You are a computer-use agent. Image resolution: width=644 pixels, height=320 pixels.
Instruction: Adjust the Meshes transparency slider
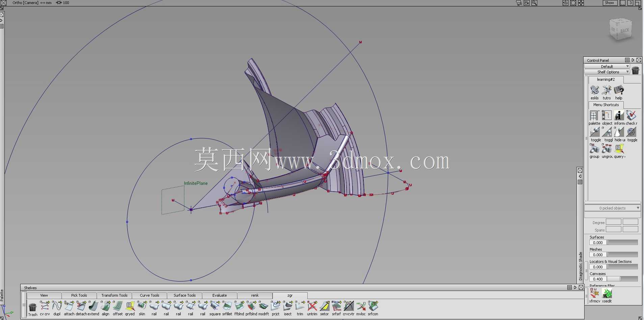pyautogui.click(x=622, y=255)
